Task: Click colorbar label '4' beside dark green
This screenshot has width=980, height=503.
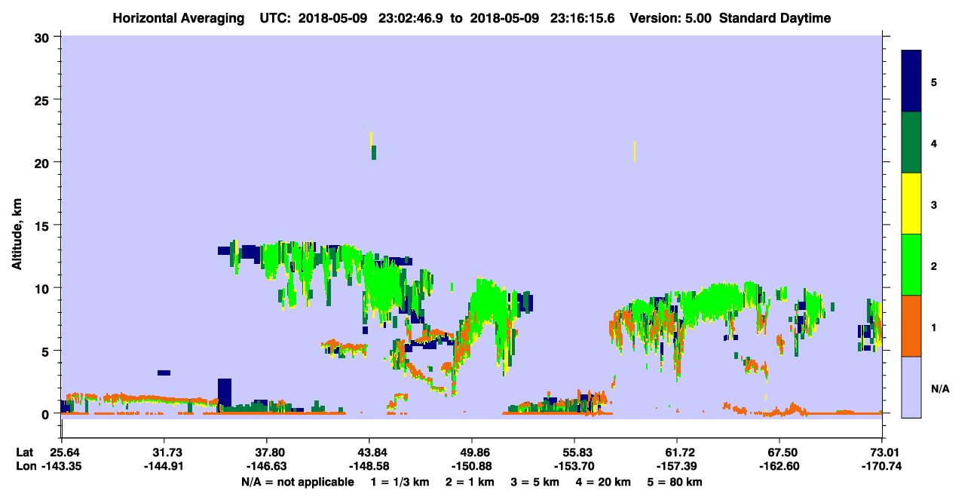Action: [934, 143]
